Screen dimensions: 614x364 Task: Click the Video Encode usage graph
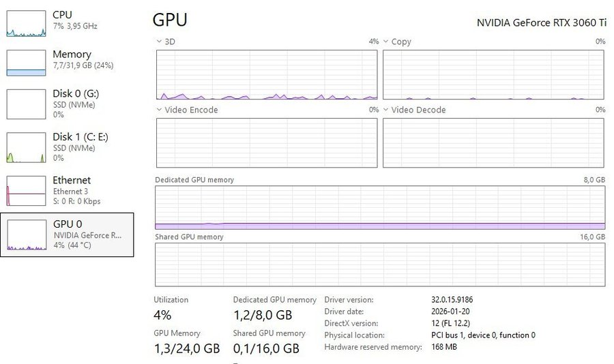click(x=267, y=142)
